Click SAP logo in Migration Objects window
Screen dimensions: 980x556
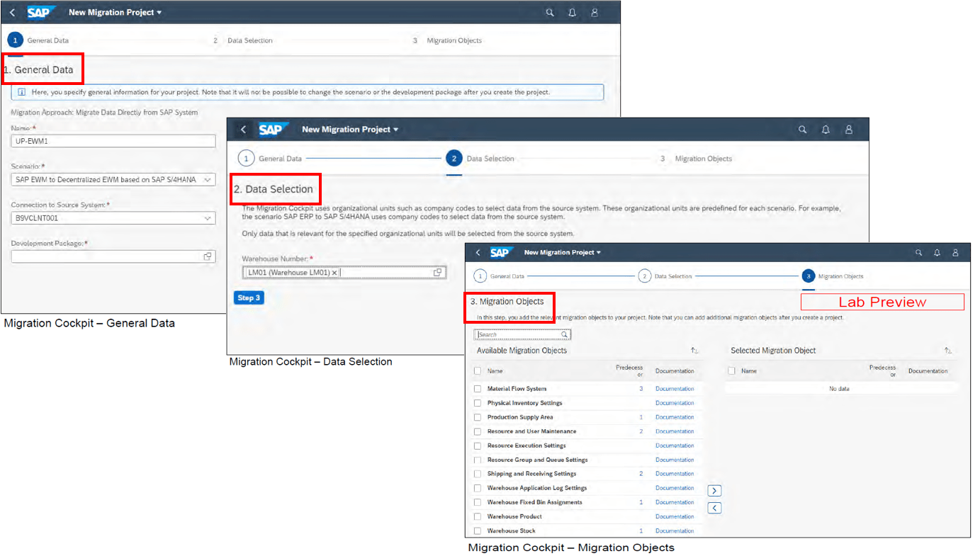[x=501, y=252]
